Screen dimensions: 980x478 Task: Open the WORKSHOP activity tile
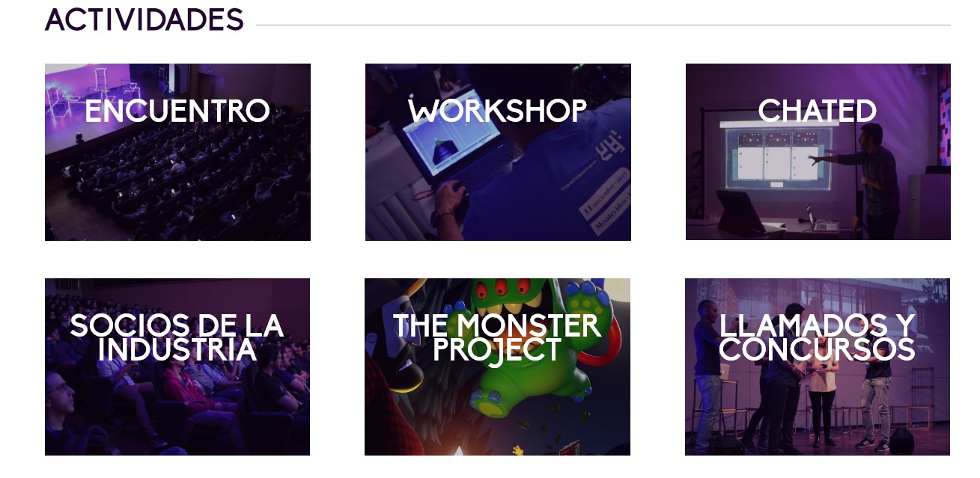click(498, 152)
